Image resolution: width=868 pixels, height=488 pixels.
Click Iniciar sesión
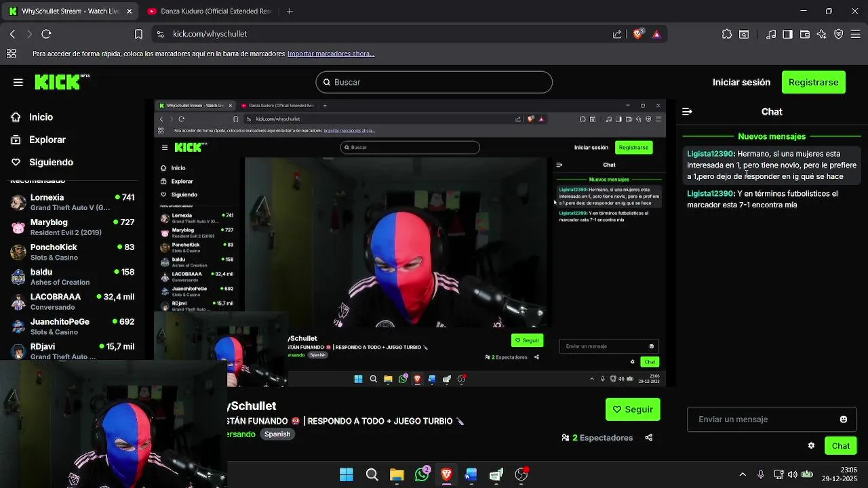pyautogui.click(x=741, y=82)
